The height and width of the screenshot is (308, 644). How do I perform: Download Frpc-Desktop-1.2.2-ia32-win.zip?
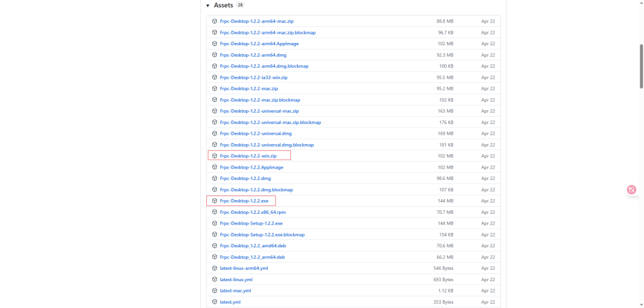pos(253,77)
